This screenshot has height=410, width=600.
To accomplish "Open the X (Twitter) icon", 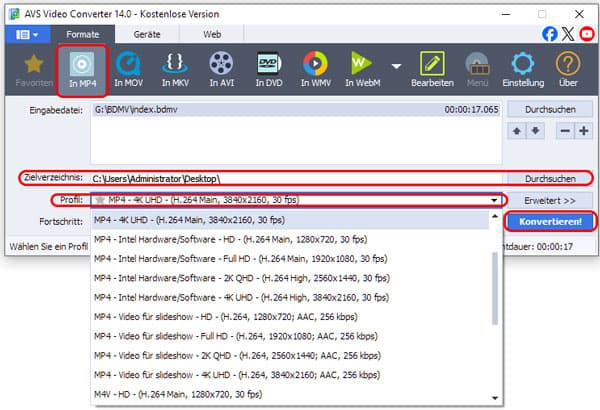I will (568, 34).
